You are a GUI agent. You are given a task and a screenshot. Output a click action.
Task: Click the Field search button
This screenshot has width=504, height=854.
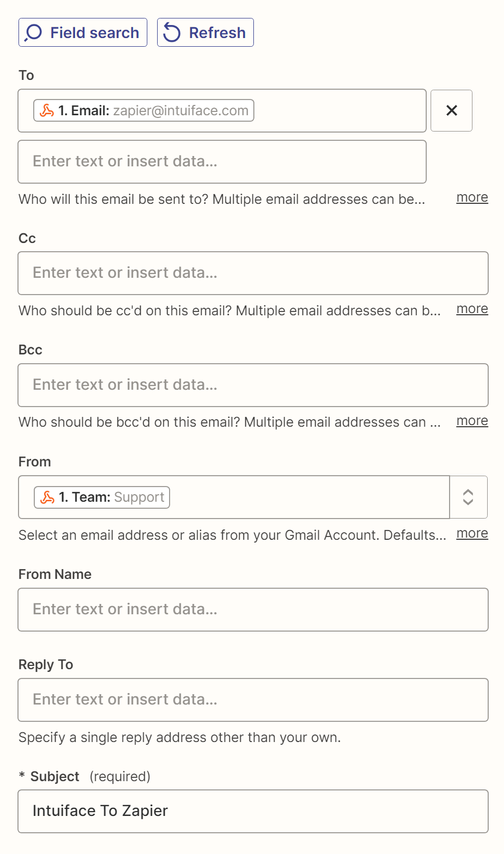point(83,33)
